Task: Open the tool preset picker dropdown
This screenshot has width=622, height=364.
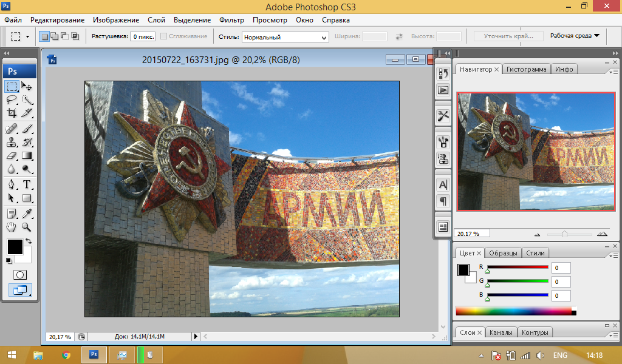Action: point(27,36)
